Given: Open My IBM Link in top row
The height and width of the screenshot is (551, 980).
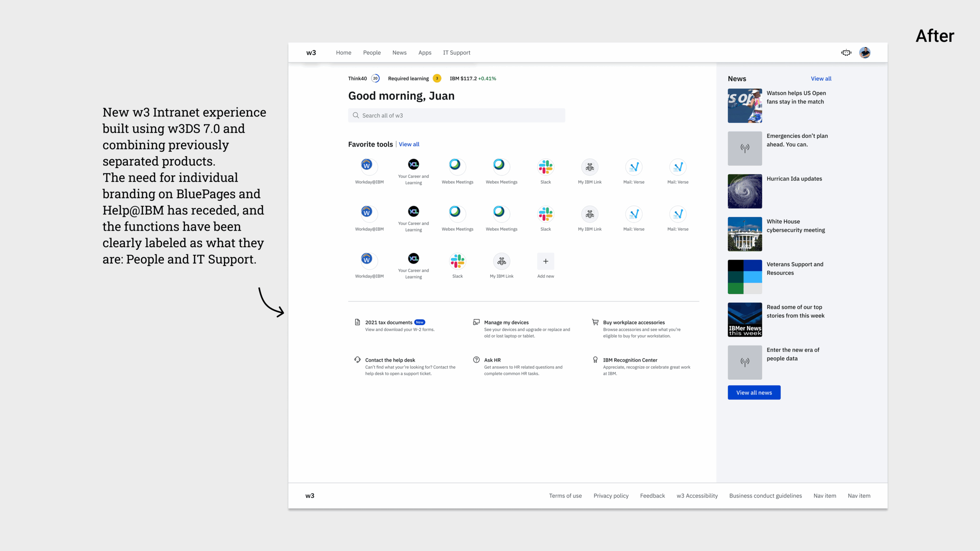Looking at the screenshot, I should 590,167.
